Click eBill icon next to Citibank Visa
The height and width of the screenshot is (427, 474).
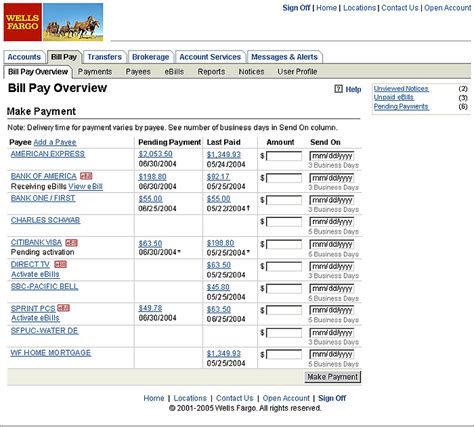(x=71, y=243)
